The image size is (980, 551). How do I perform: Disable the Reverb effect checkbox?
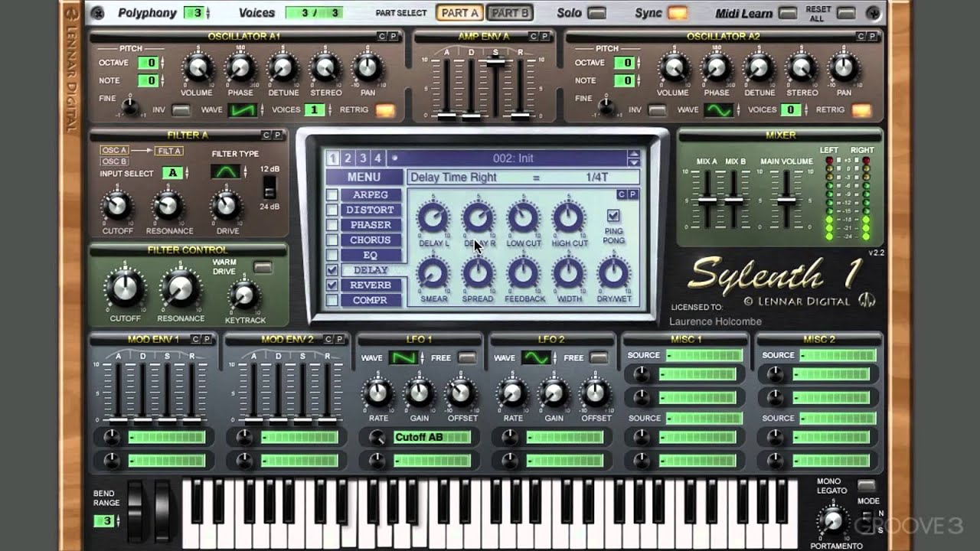pyautogui.click(x=332, y=285)
